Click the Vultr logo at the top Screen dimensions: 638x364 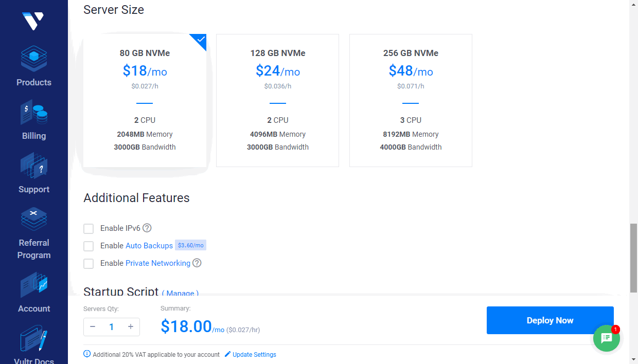pyautogui.click(x=33, y=21)
